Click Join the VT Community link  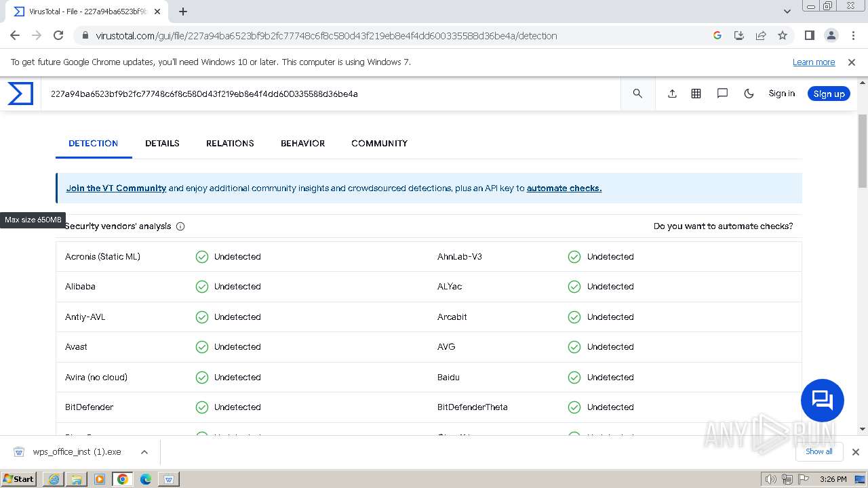coord(116,188)
